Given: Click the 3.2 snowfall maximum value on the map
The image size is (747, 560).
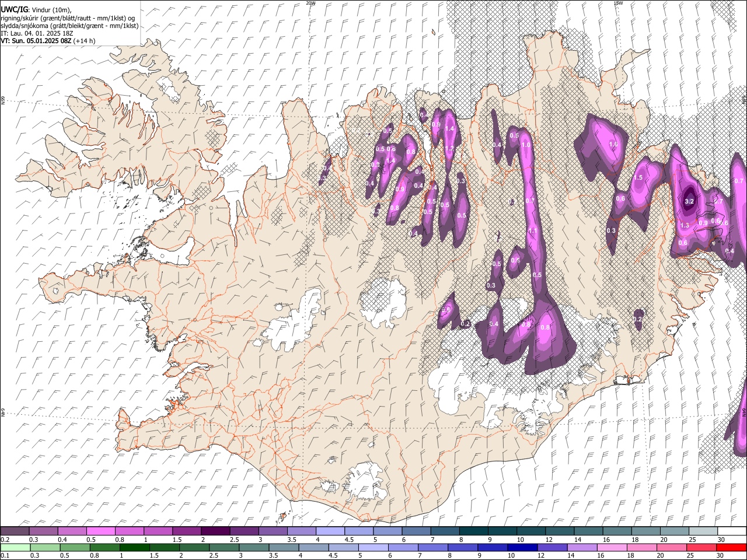Looking at the screenshot, I should tap(689, 201).
